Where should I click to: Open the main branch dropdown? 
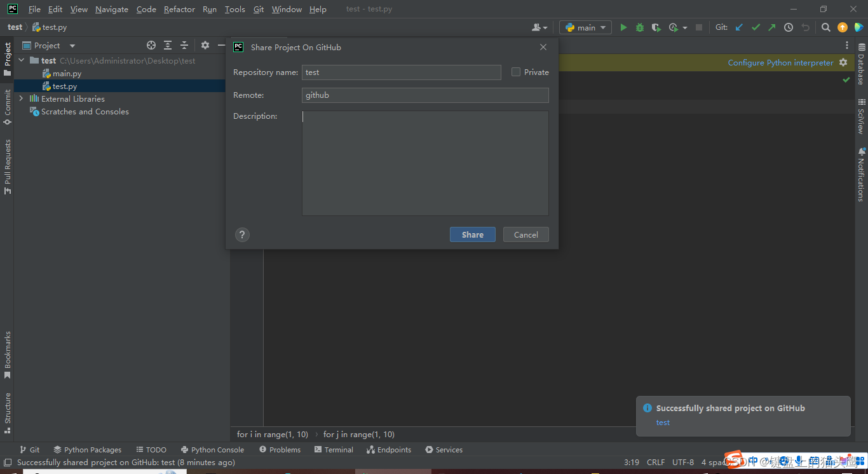(x=585, y=27)
